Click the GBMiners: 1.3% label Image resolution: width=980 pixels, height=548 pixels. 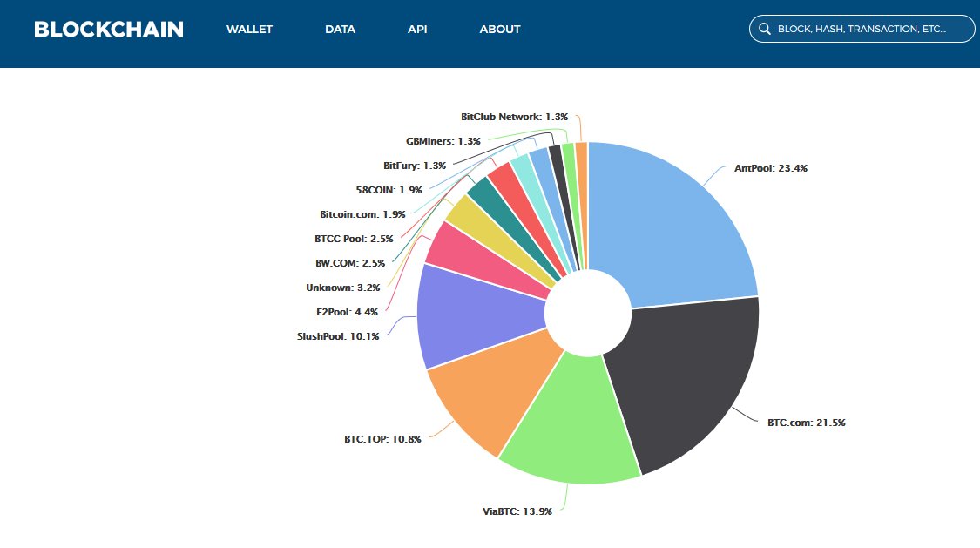(x=443, y=141)
